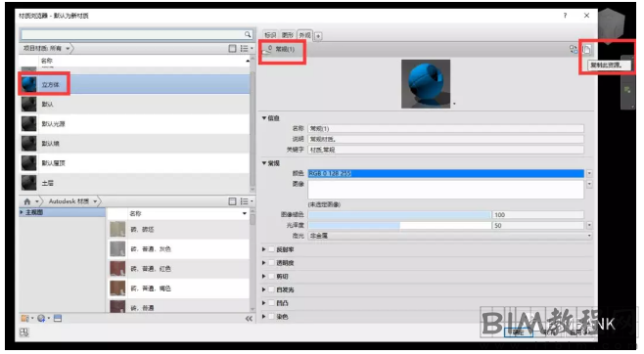Switch to the 图形 tab
Viewport: 644px width, 354px height.
(x=288, y=35)
